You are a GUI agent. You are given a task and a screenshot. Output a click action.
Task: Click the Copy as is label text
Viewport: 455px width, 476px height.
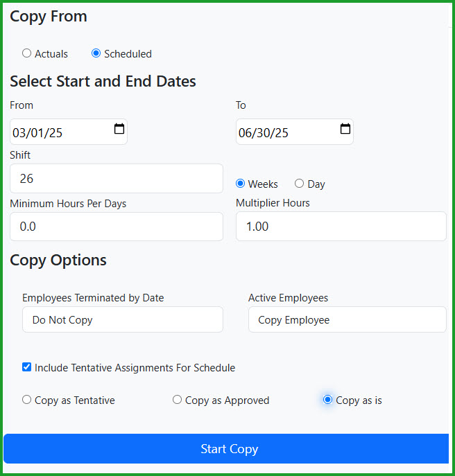pyautogui.click(x=359, y=400)
